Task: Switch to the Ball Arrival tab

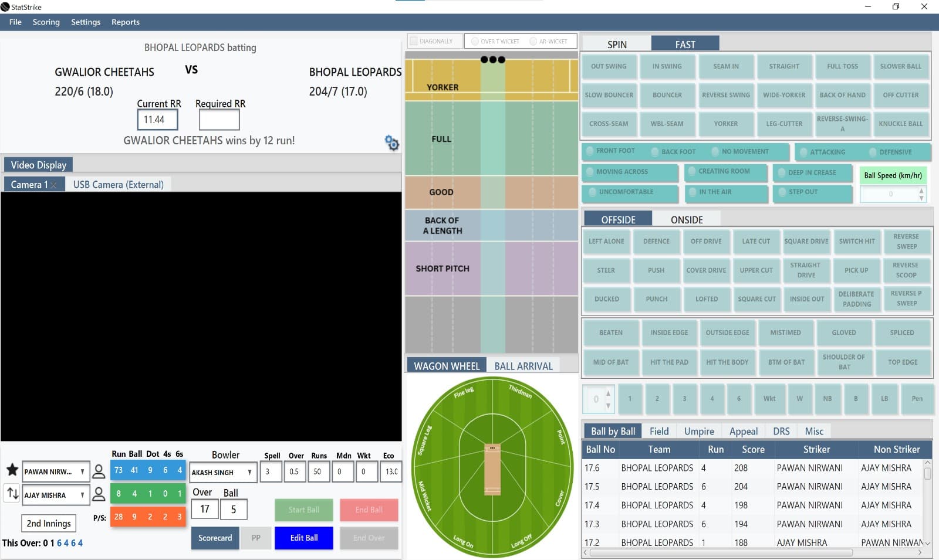Action: click(523, 366)
